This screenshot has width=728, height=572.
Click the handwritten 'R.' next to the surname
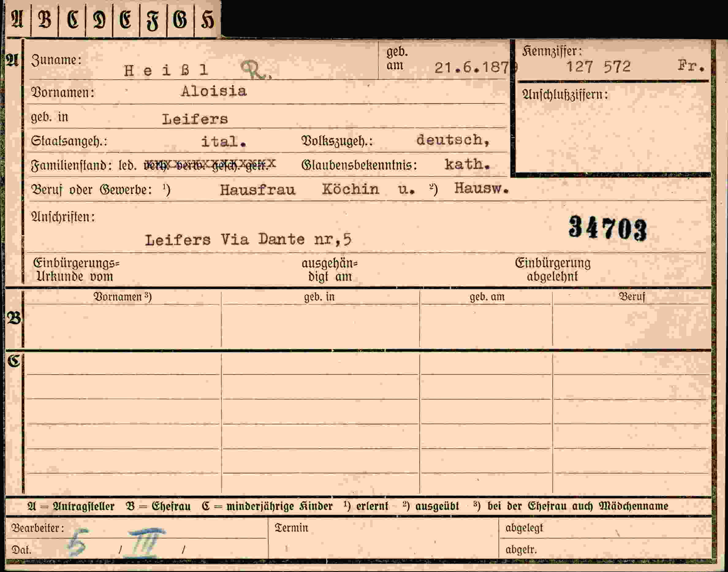pyautogui.click(x=256, y=70)
